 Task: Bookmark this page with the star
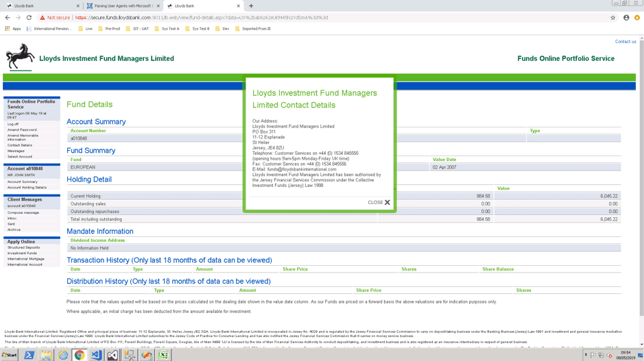point(612,18)
